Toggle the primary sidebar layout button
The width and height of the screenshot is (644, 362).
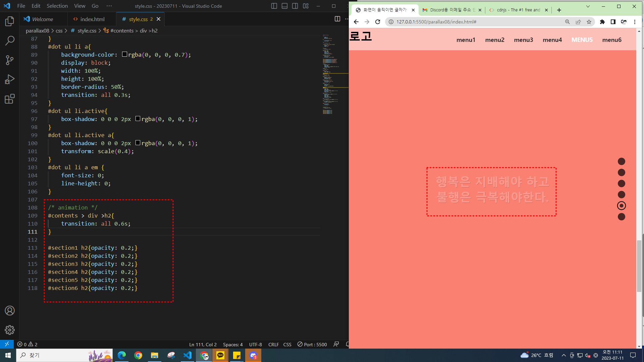[x=274, y=6]
